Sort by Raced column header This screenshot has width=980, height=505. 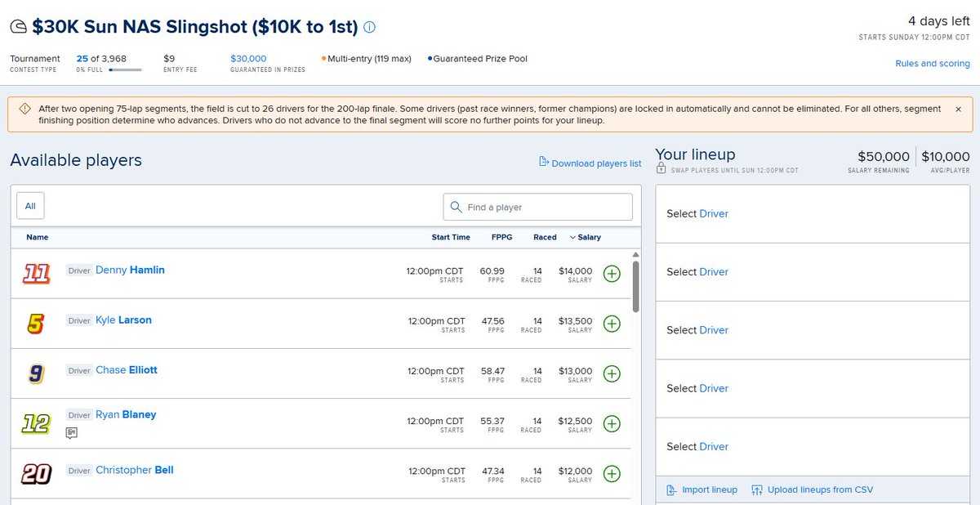click(545, 238)
